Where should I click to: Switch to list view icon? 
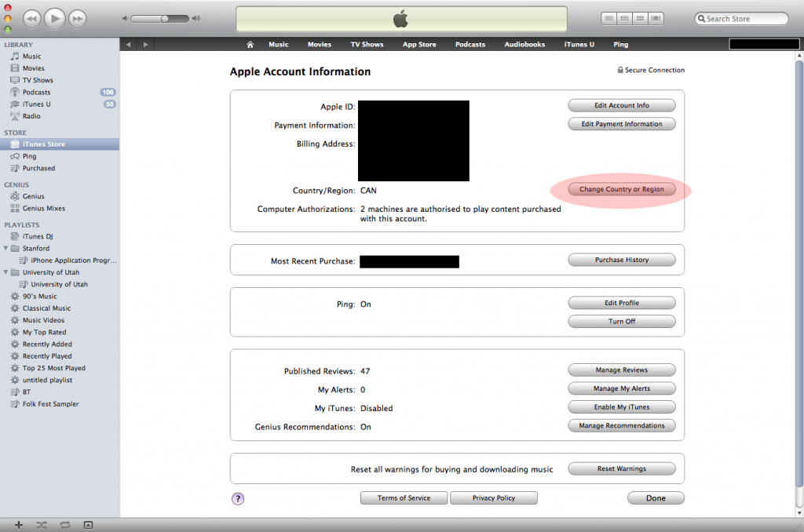click(608, 19)
